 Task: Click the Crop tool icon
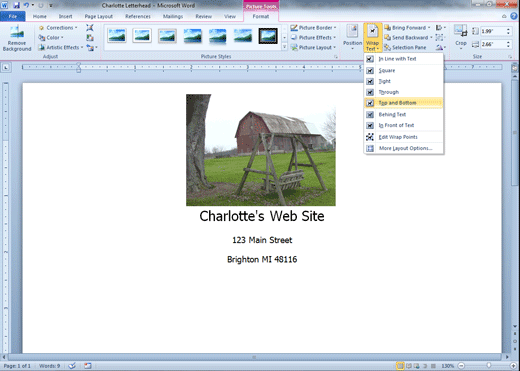pos(461,31)
